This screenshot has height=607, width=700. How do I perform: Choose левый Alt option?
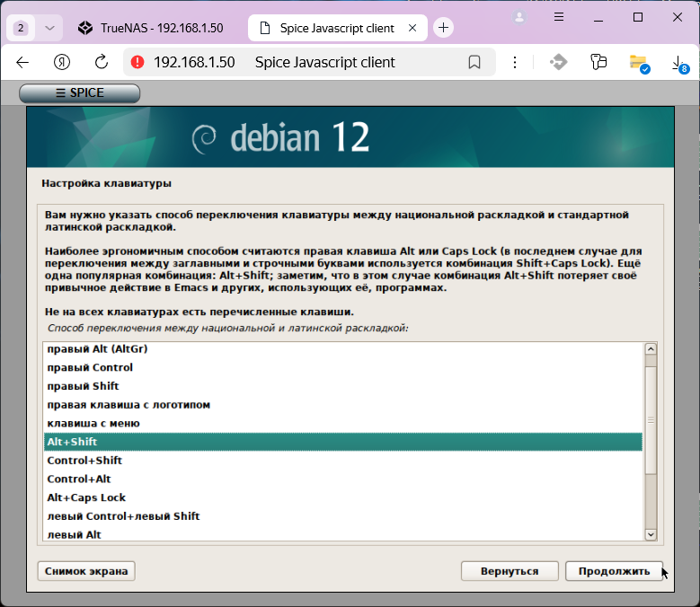[343, 534]
